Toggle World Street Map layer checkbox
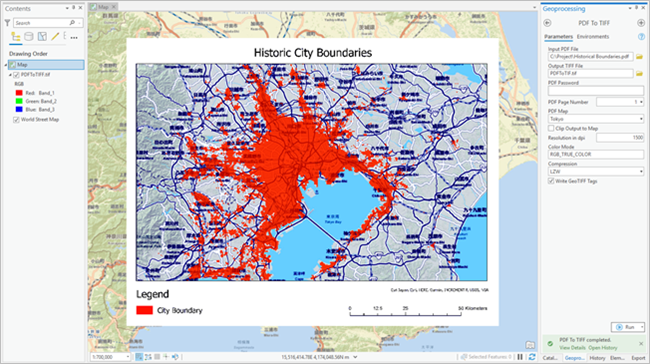The width and height of the screenshot is (650, 364). tap(17, 120)
